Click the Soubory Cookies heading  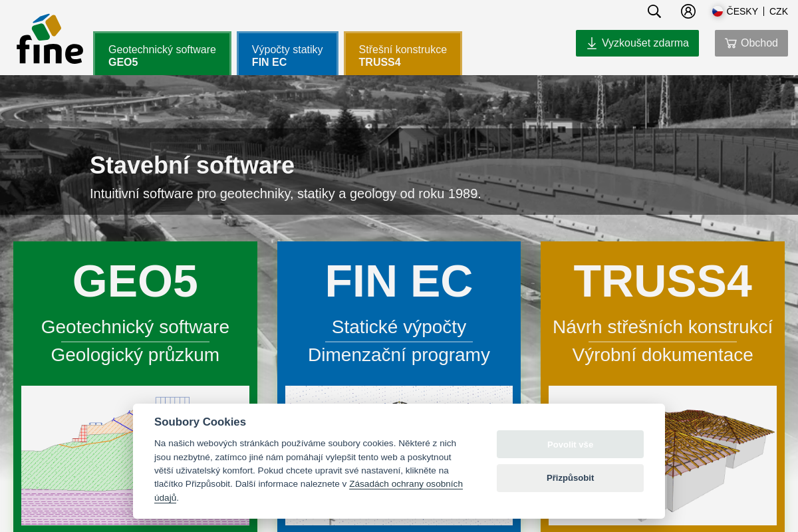click(x=200, y=422)
